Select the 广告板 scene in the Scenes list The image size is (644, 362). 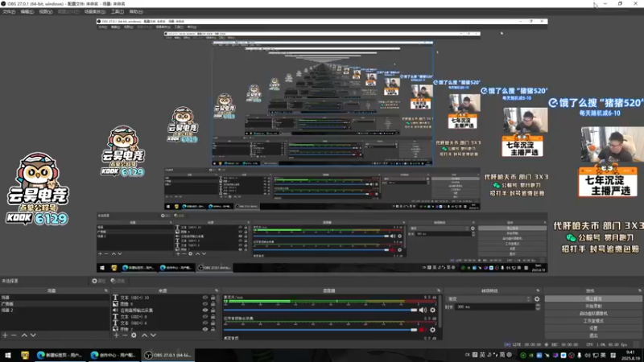pos(55,304)
